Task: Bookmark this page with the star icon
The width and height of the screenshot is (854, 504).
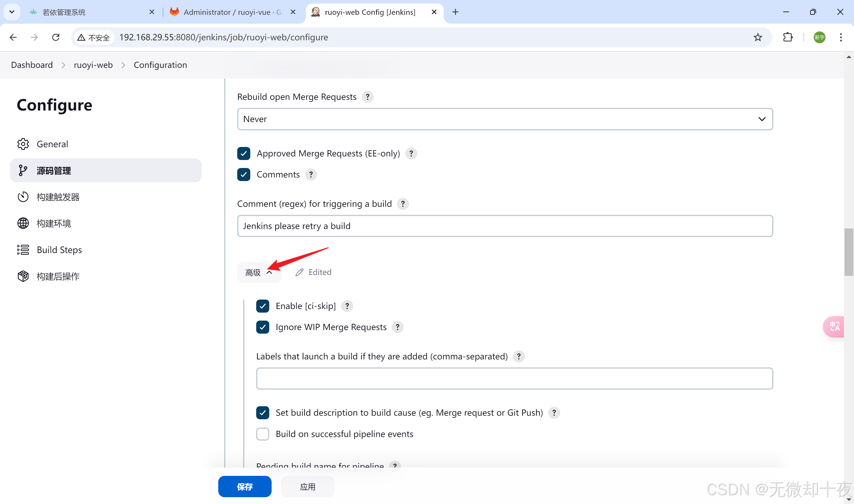Action: [758, 37]
